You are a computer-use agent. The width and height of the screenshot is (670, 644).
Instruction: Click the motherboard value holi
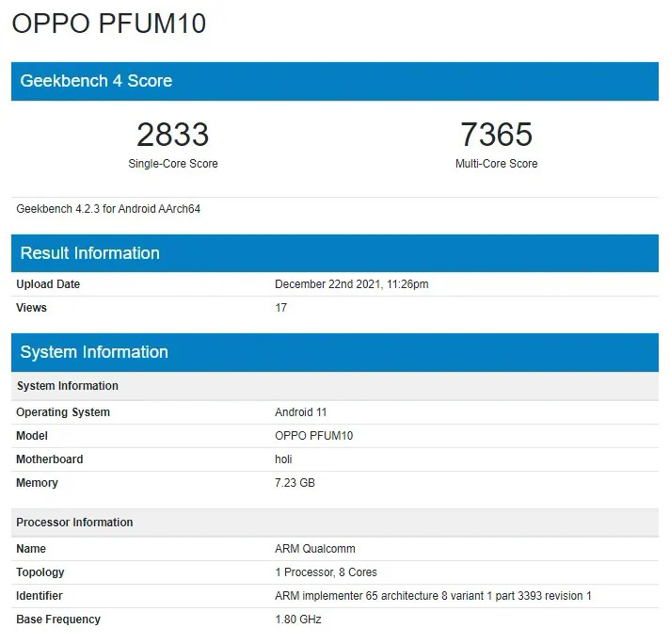click(284, 459)
